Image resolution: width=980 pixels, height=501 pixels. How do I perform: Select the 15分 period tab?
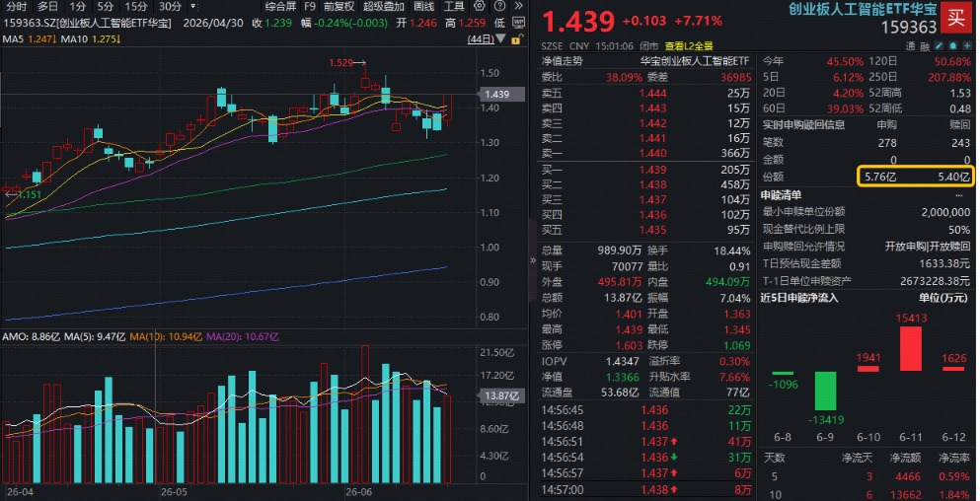pos(135,6)
